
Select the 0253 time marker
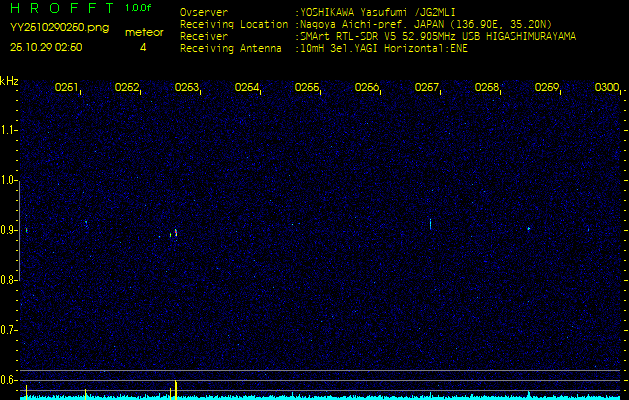[187, 88]
